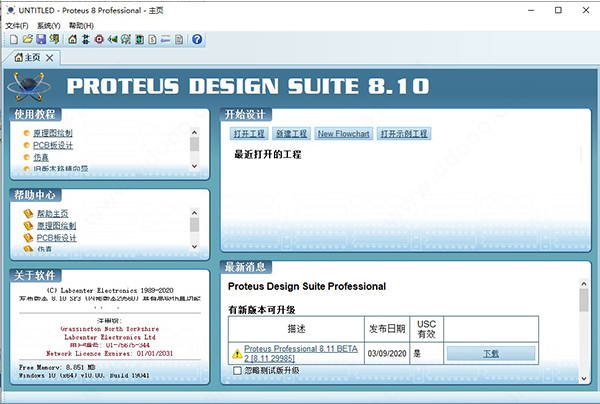Click the book icon next to 原理图绘制 help

pos(28,225)
